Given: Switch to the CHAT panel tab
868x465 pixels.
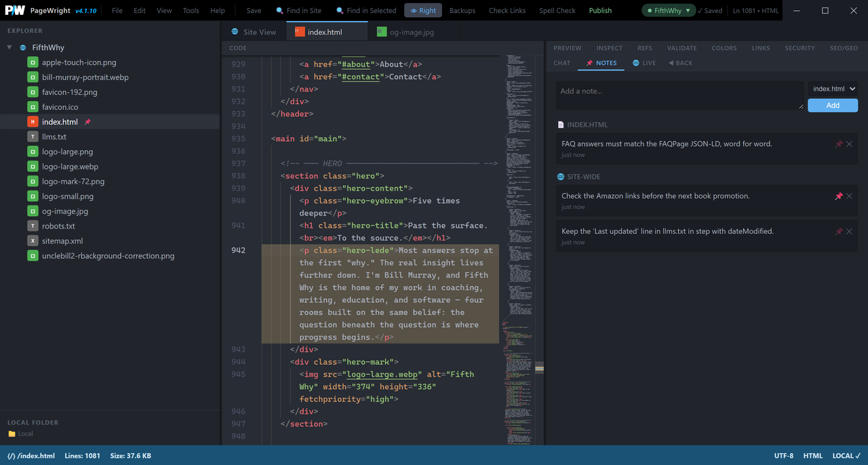Looking at the screenshot, I should (x=562, y=63).
